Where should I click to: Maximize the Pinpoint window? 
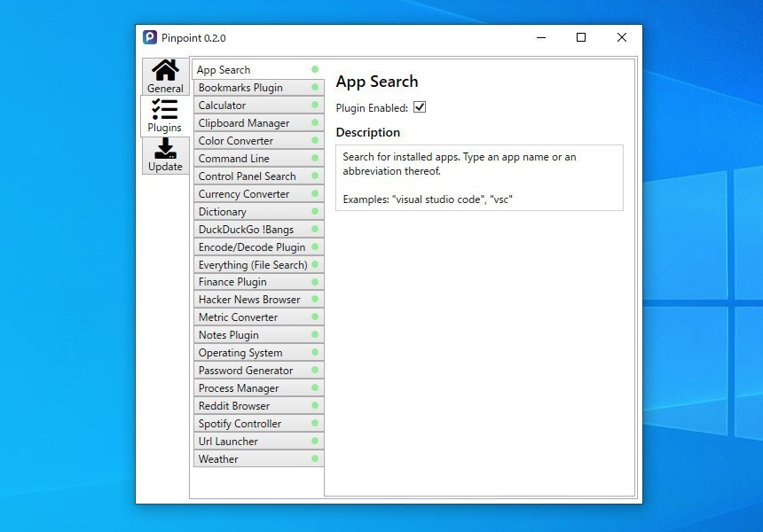(581, 37)
